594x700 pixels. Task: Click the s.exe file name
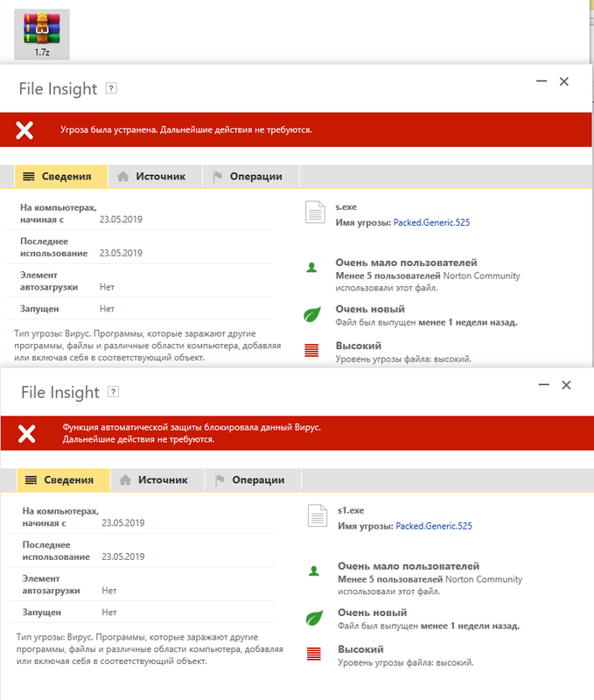tap(346, 206)
